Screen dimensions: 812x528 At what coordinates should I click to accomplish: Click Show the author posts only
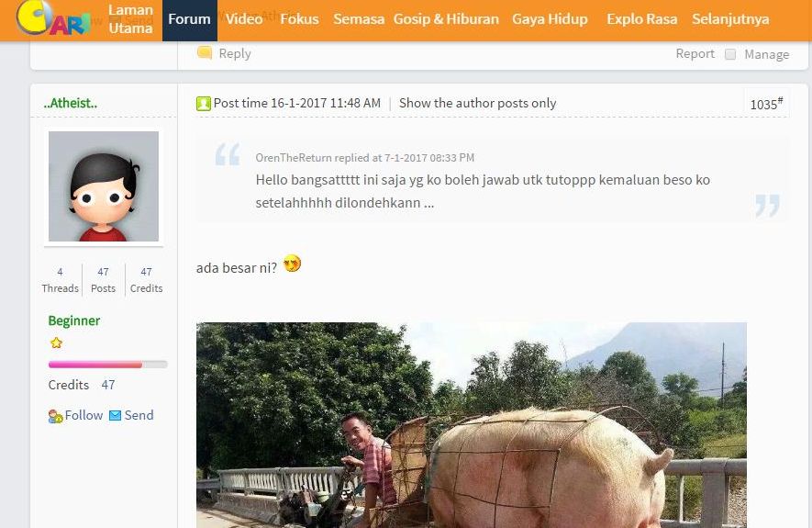[477, 103]
